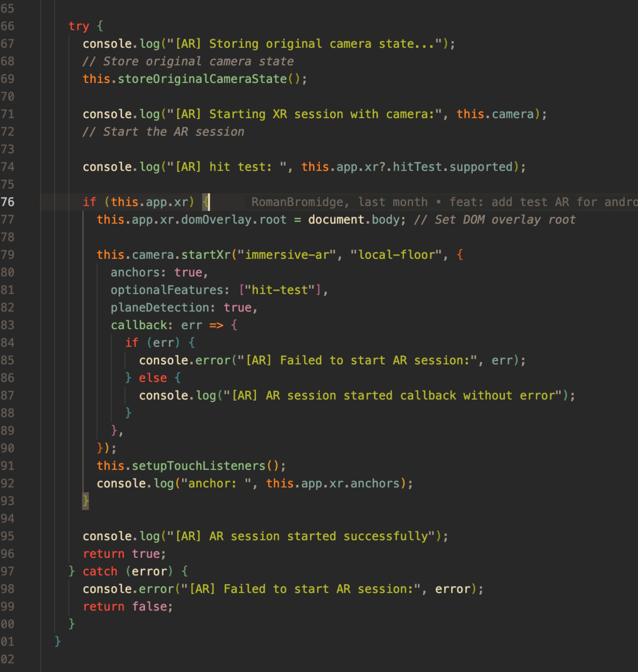Click the domOverlay property on line 77
The image size is (638, 672).
(216, 220)
